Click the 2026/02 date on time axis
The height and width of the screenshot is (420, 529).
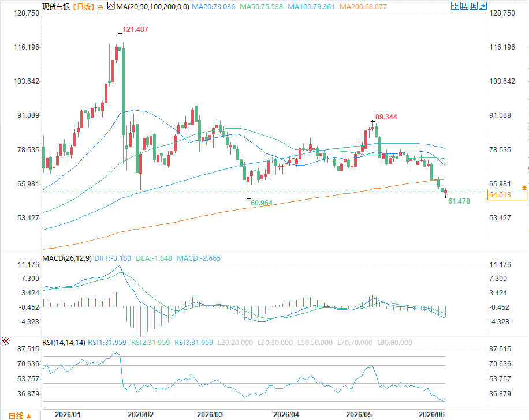coord(140,415)
